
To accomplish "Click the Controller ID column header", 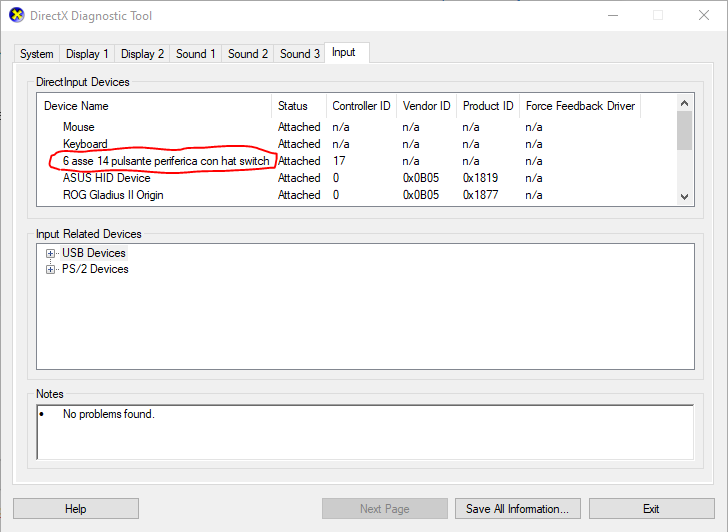I will pos(361,106).
